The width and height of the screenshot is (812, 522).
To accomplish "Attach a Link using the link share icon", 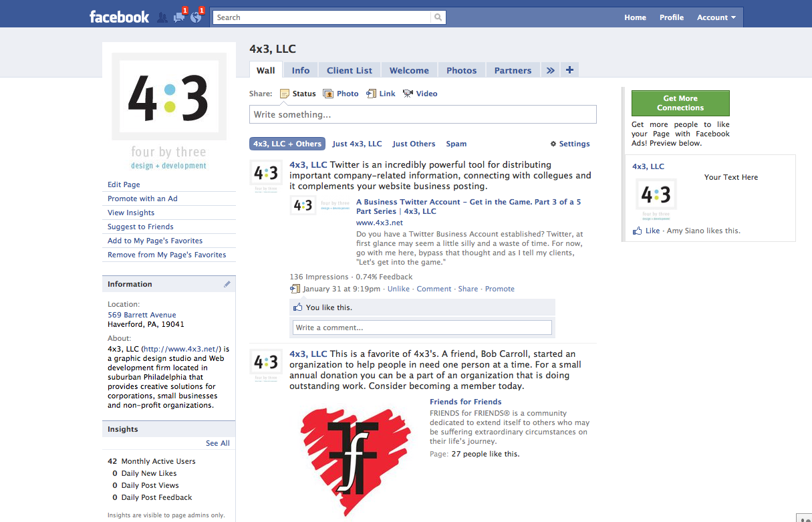I will 372,93.
